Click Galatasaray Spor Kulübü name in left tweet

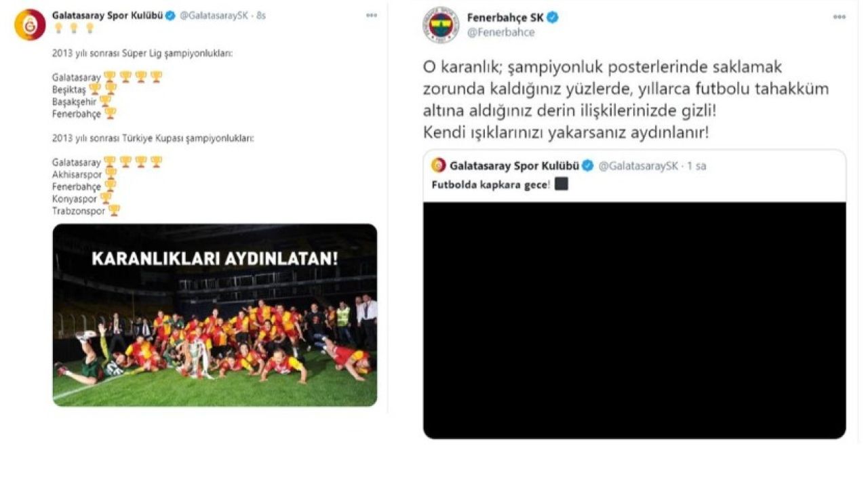tap(108, 15)
